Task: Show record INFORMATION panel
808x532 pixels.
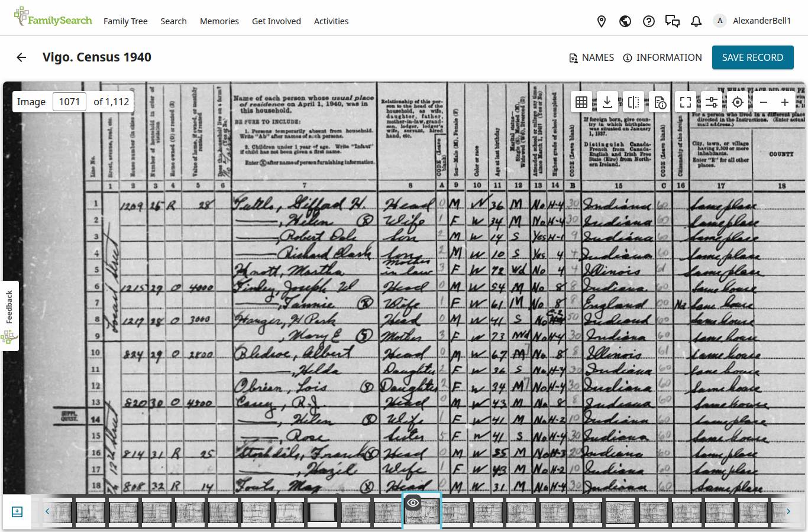Action: (x=662, y=57)
